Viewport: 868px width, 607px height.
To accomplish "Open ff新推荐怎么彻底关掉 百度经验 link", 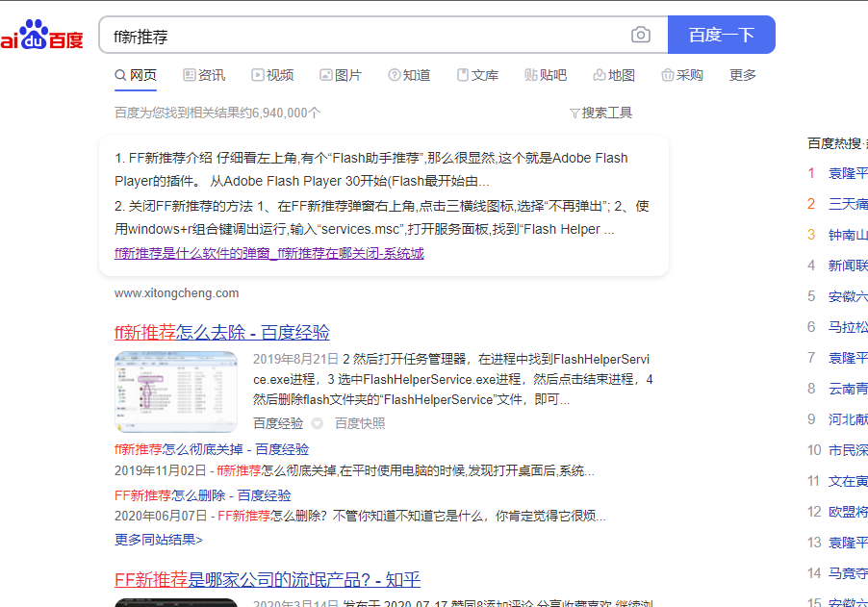I will point(212,449).
